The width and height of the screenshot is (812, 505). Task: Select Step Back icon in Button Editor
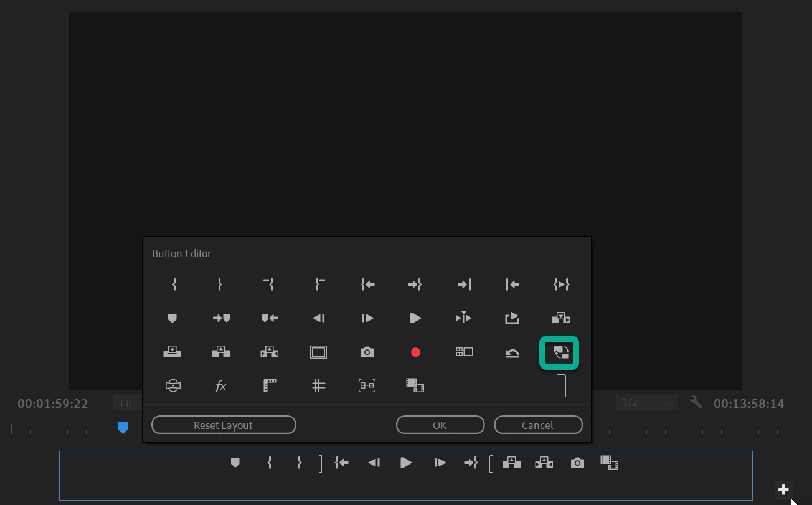coord(318,318)
